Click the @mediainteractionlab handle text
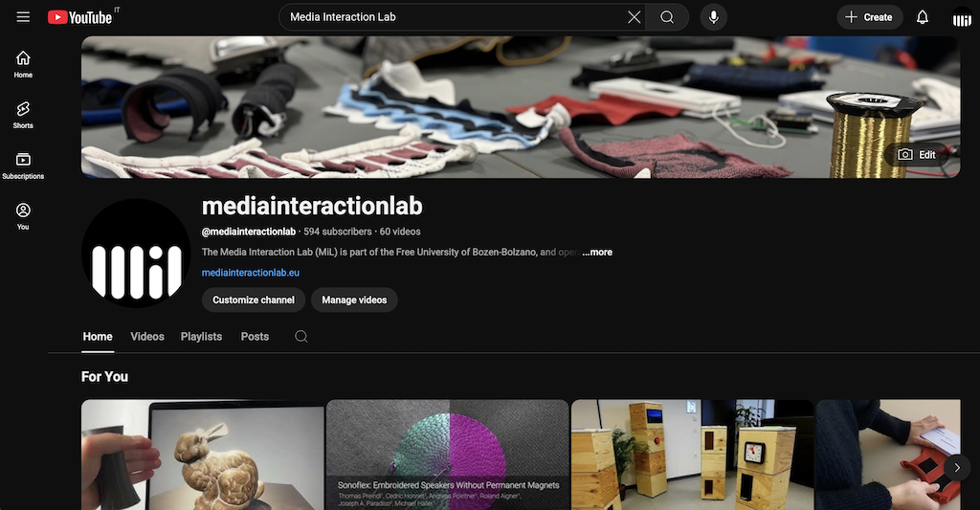 (x=248, y=232)
